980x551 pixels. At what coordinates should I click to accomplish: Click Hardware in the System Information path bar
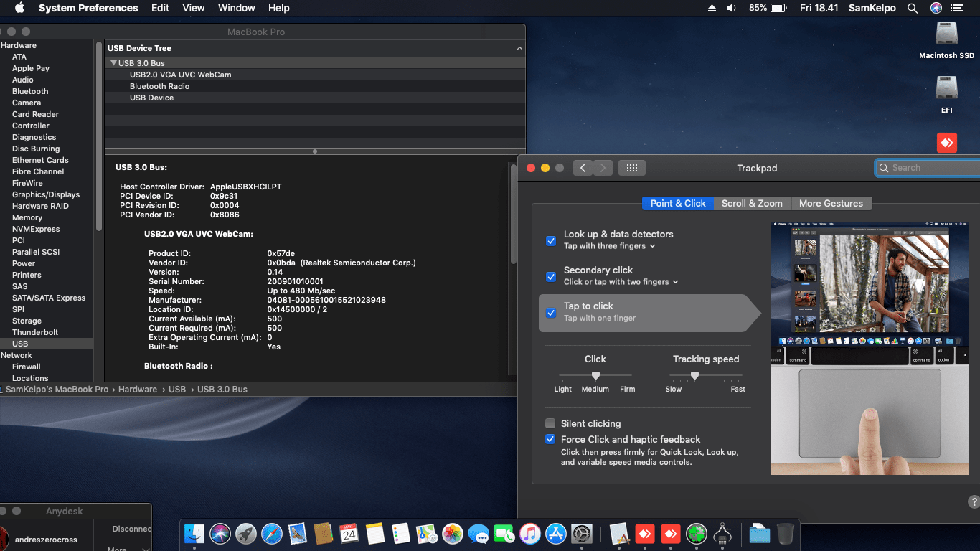point(138,390)
